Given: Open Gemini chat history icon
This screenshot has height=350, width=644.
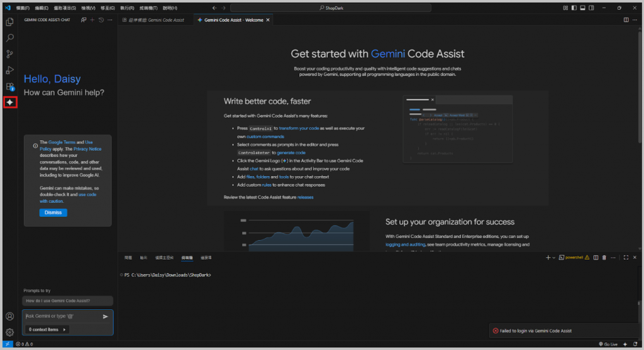Looking at the screenshot, I should [101, 19].
